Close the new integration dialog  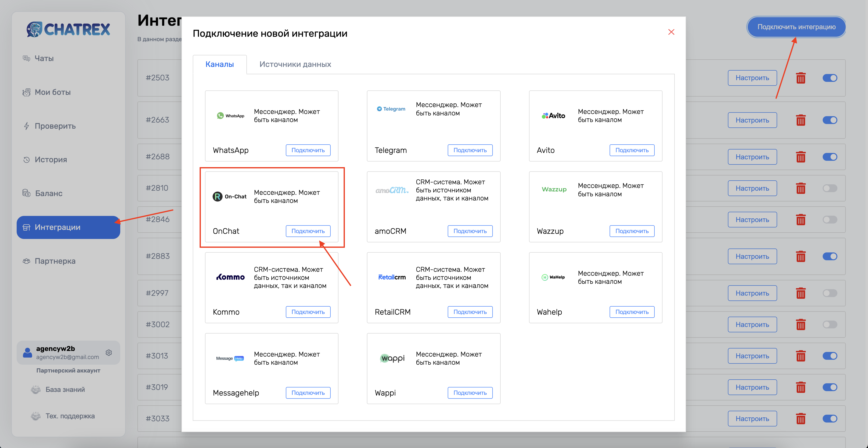671,32
